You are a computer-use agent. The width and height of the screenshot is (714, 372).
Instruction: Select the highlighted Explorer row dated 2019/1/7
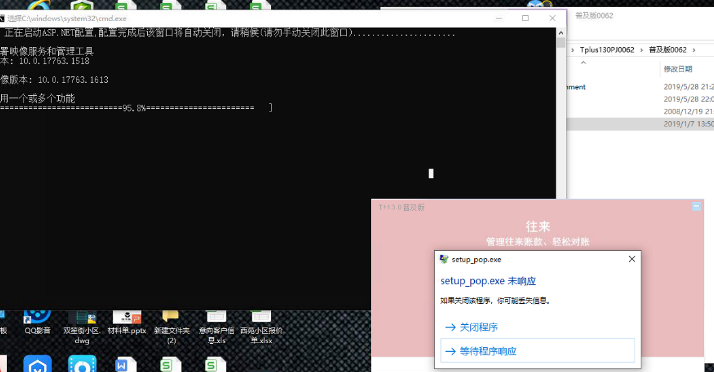coord(640,124)
